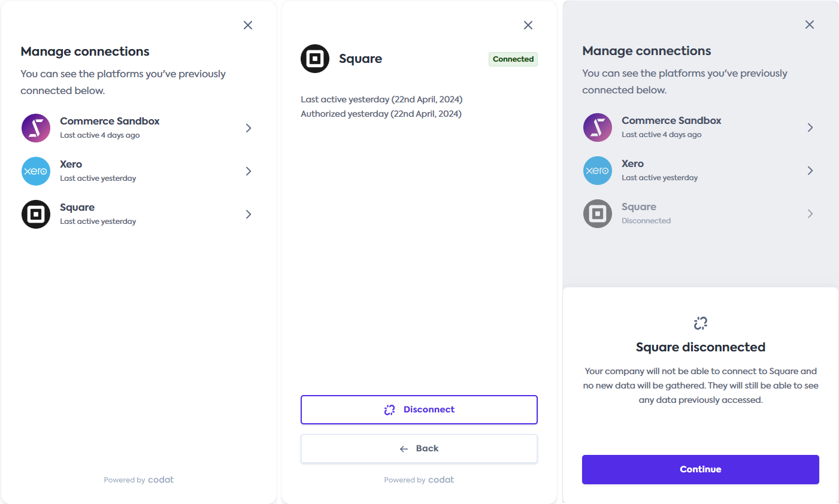The image size is (839, 504).
Task: Click the large Square logo in the detail view
Action: click(x=314, y=58)
